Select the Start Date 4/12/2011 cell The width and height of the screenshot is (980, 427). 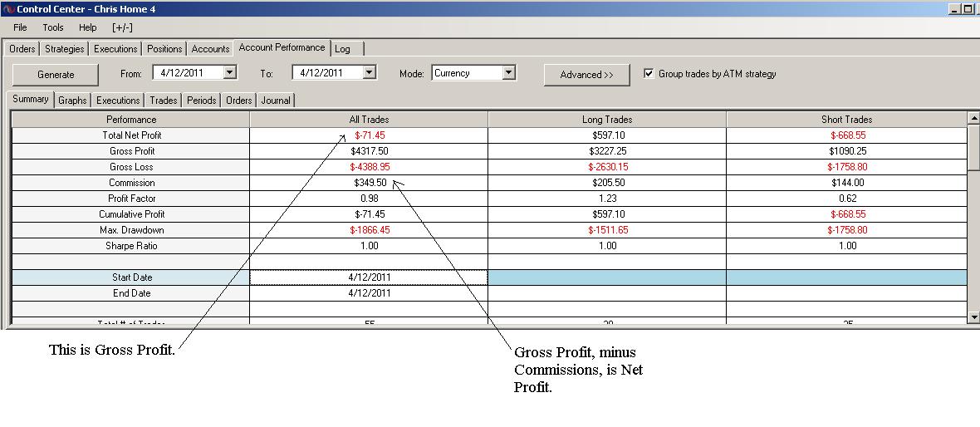pyautogui.click(x=369, y=277)
